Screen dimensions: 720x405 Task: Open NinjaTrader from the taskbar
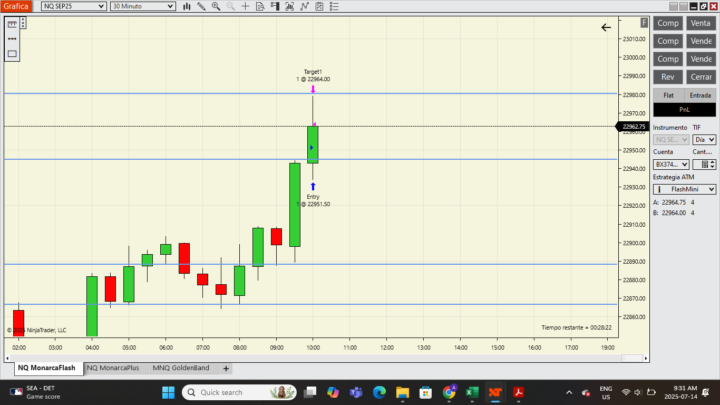(495, 393)
